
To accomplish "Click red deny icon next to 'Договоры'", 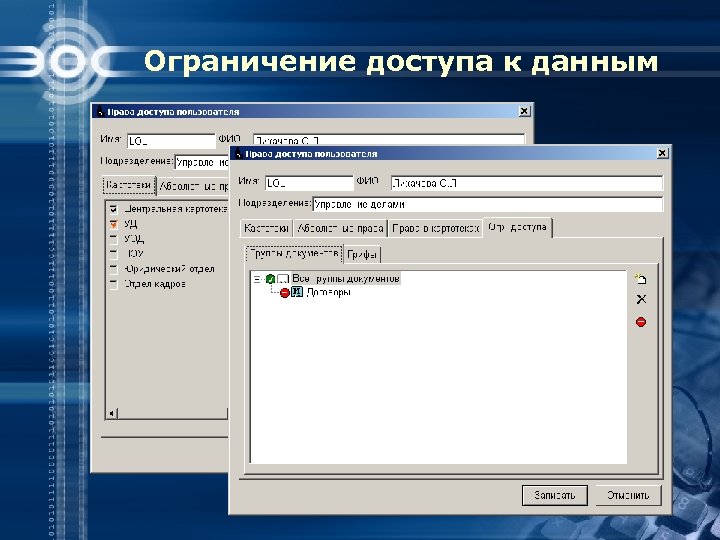I will (285, 292).
